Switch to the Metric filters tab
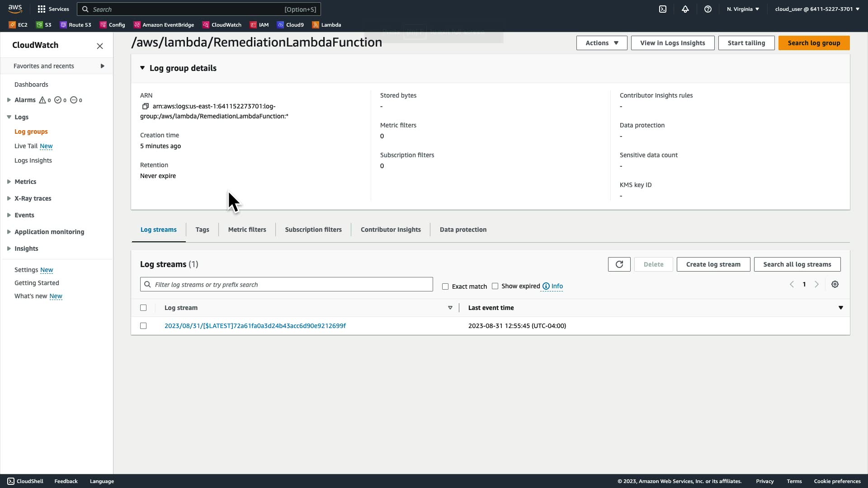Image resolution: width=868 pixels, height=488 pixels. tap(247, 230)
